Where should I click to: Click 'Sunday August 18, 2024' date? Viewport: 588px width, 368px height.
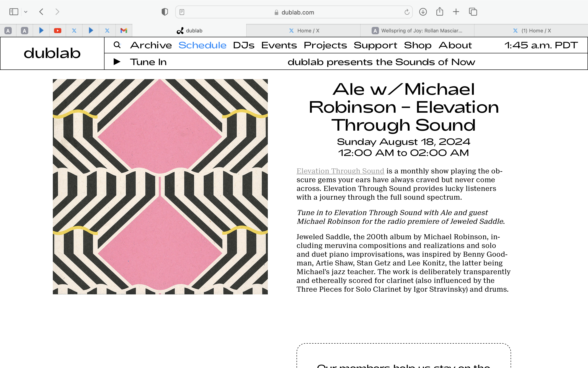[404, 142]
